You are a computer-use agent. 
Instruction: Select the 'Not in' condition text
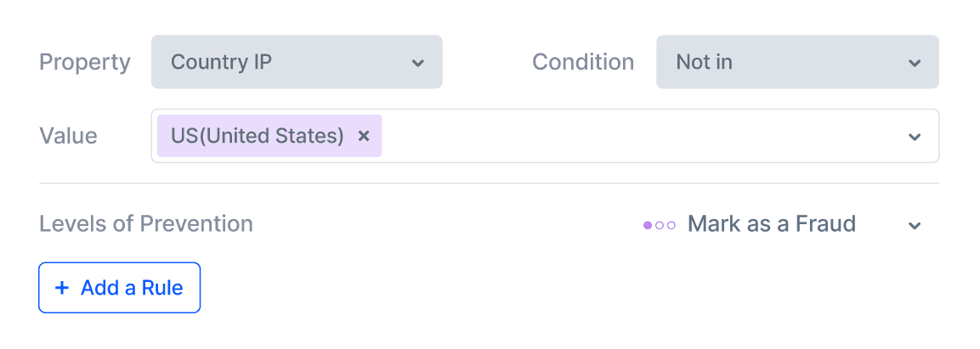click(704, 62)
